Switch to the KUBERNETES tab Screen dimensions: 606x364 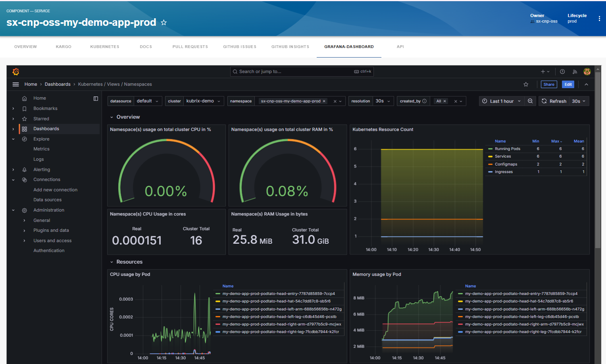tap(105, 47)
